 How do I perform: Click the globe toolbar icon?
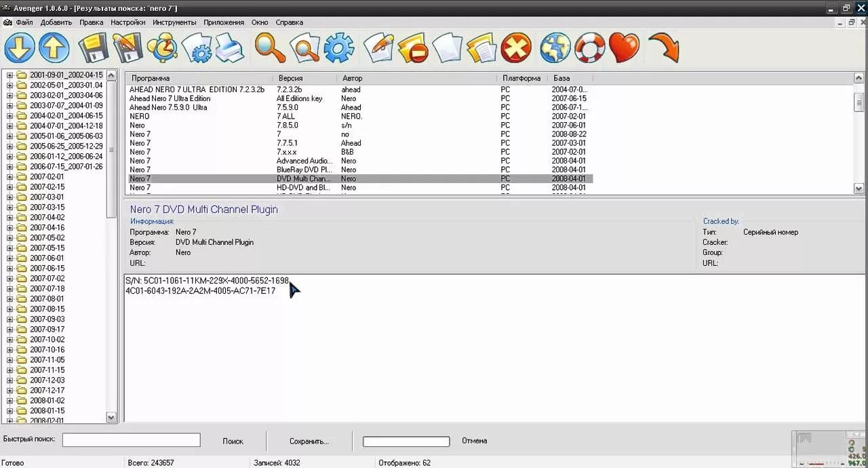pos(555,48)
